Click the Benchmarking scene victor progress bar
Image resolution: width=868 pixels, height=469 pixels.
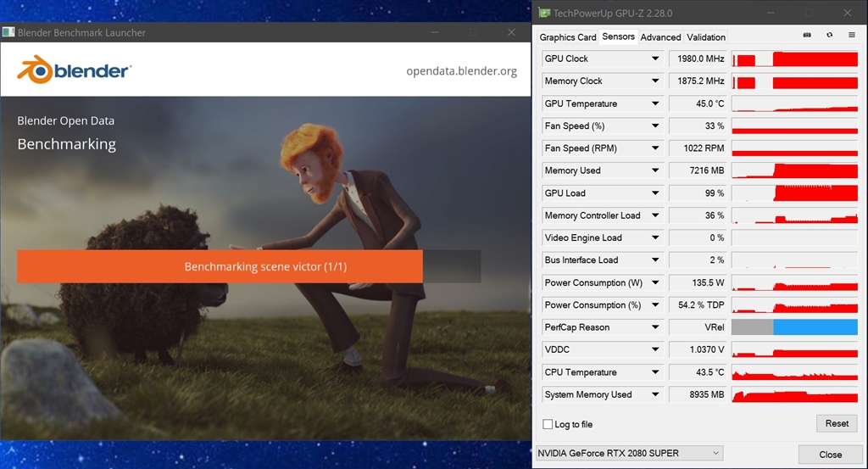pyautogui.click(x=248, y=266)
